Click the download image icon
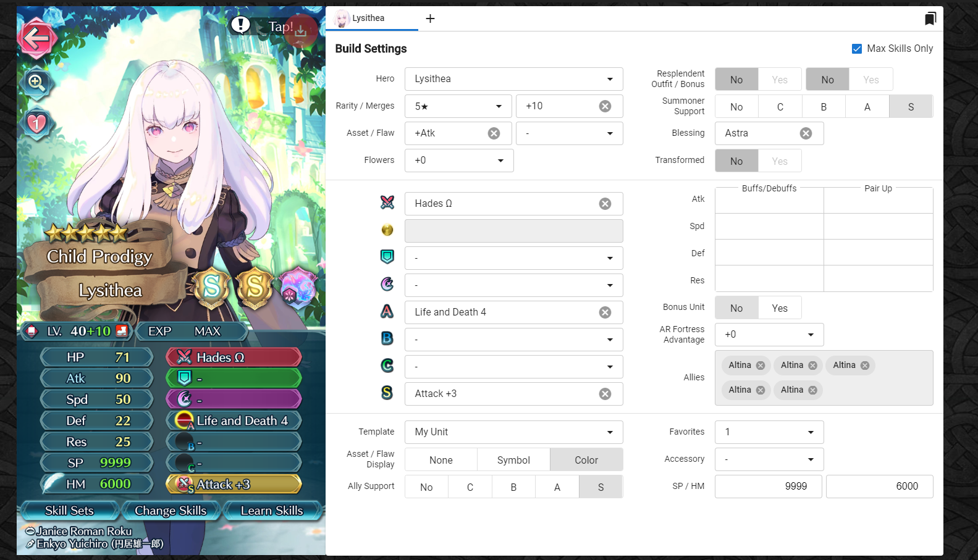Viewport: 978px width, 560px height. [x=301, y=31]
